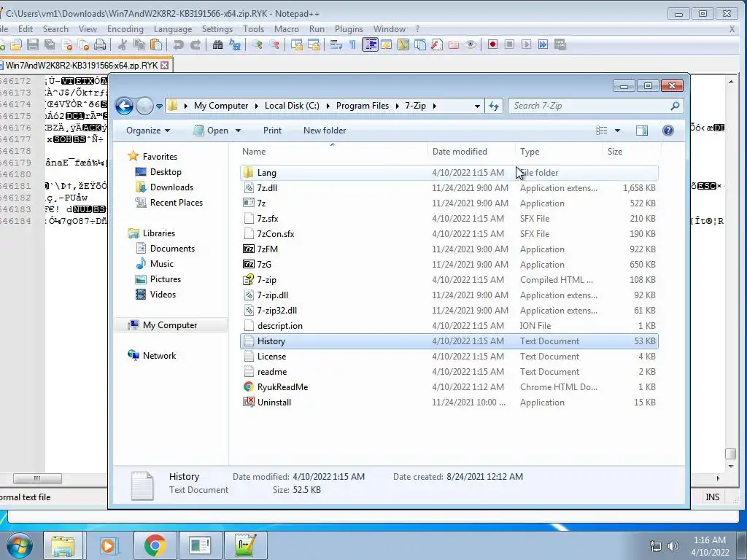Viewport: 747px width, 560px height.
Task: Click Explorer Back arrow button
Action: (124, 106)
